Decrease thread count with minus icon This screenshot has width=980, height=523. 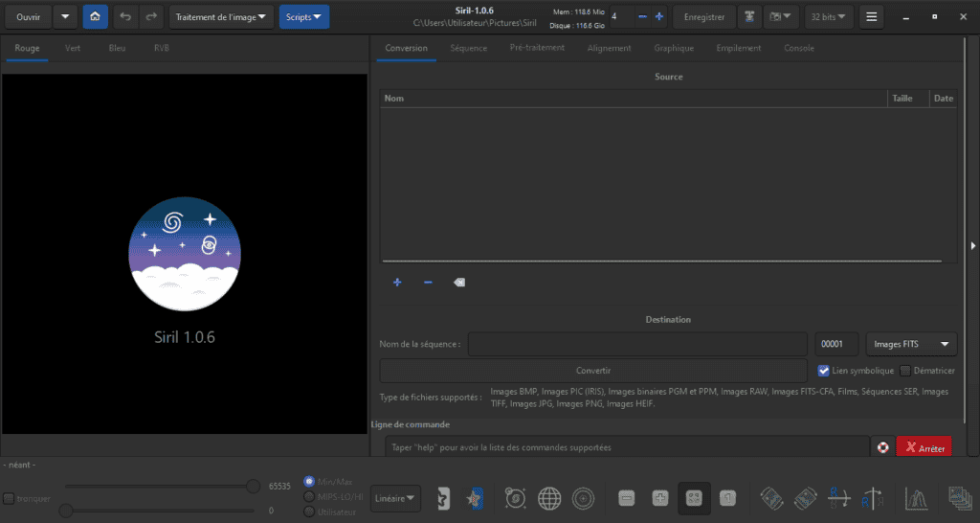point(642,17)
